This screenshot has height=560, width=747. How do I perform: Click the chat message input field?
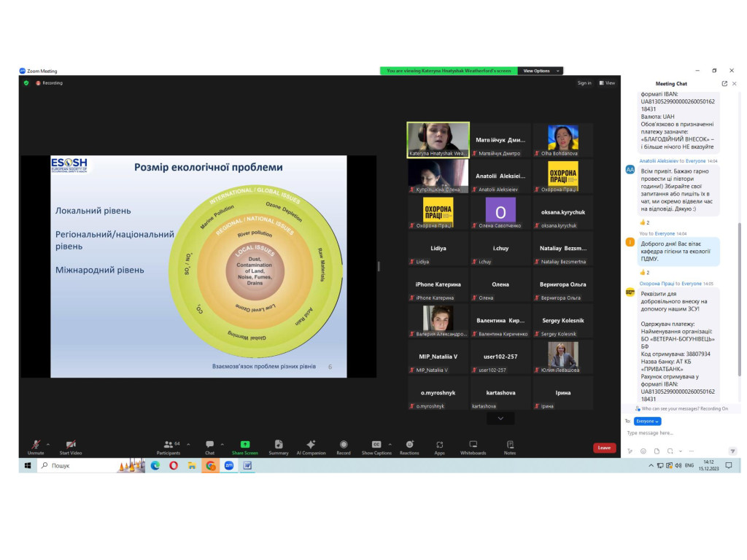[x=681, y=433]
